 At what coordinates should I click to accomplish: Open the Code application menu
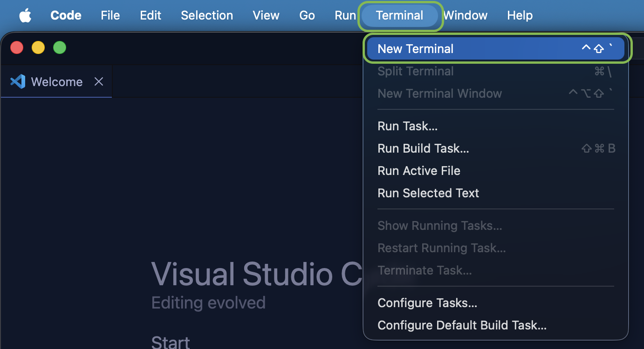(x=66, y=15)
